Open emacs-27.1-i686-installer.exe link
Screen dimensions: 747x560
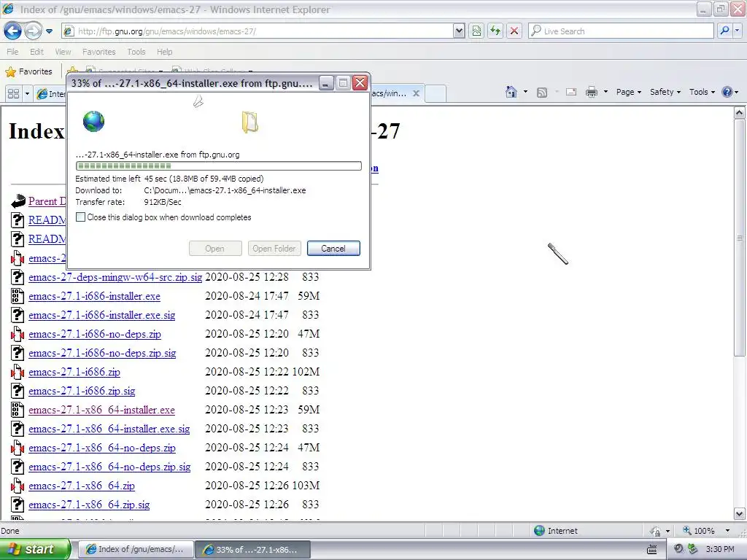[94, 296]
